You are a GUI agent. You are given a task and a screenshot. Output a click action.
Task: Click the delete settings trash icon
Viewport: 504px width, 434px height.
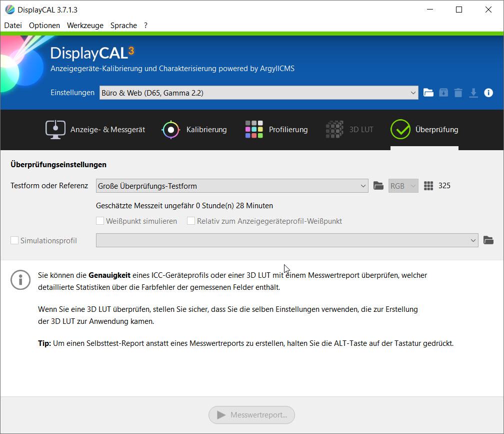(458, 93)
